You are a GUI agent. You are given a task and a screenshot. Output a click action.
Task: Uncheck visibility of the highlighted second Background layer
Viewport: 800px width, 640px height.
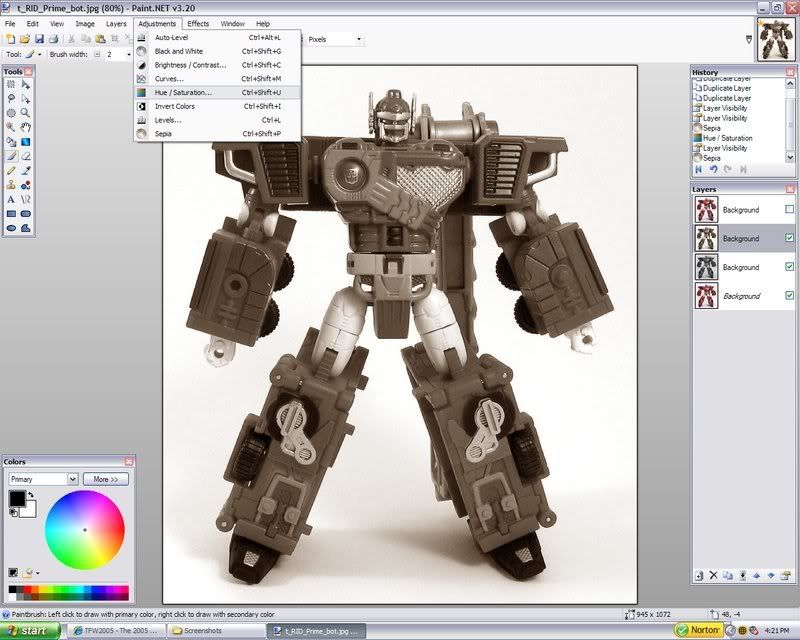(x=790, y=238)
